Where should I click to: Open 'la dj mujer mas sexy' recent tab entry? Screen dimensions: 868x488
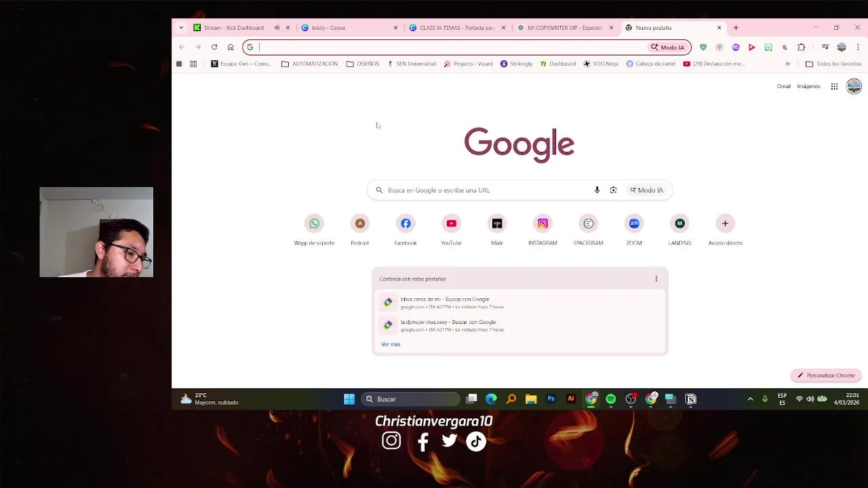519,325
